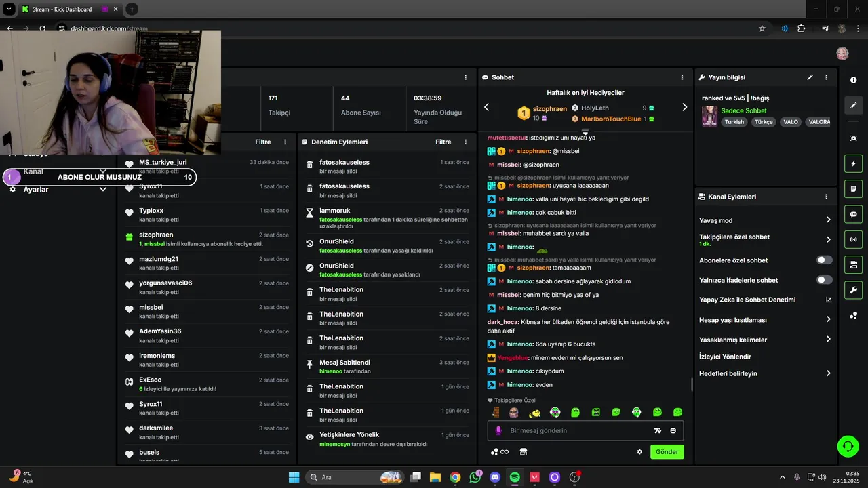Expand the Ayarlar sidebar section
Screen dimensions: 868x488
[103, 190]
